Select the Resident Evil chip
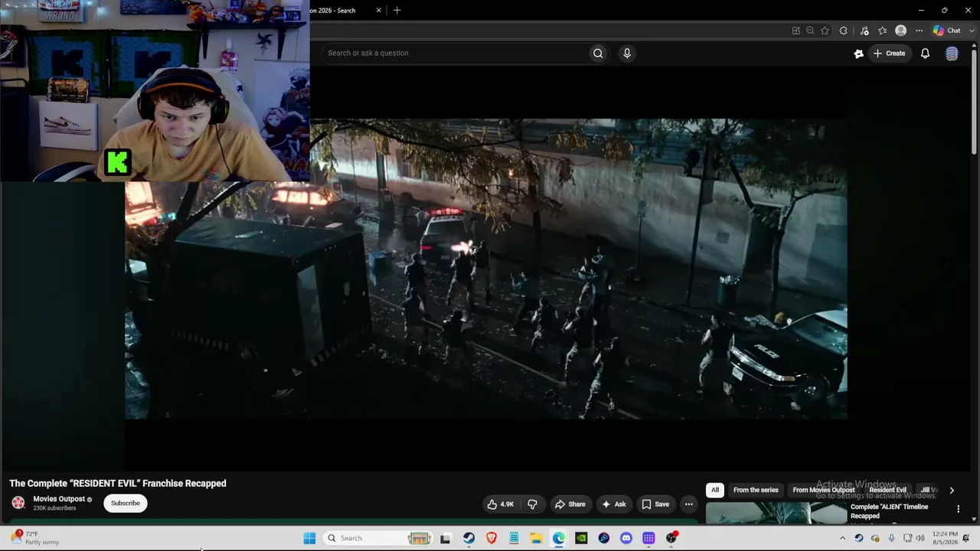 pyautogui.click(x=887, y=490)
